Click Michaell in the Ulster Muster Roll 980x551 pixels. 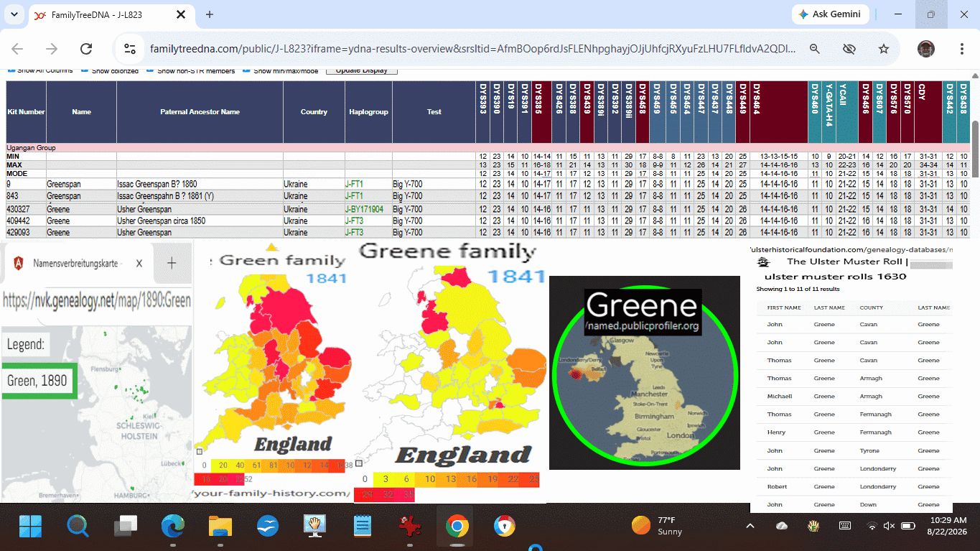click(x=779, y=397)
